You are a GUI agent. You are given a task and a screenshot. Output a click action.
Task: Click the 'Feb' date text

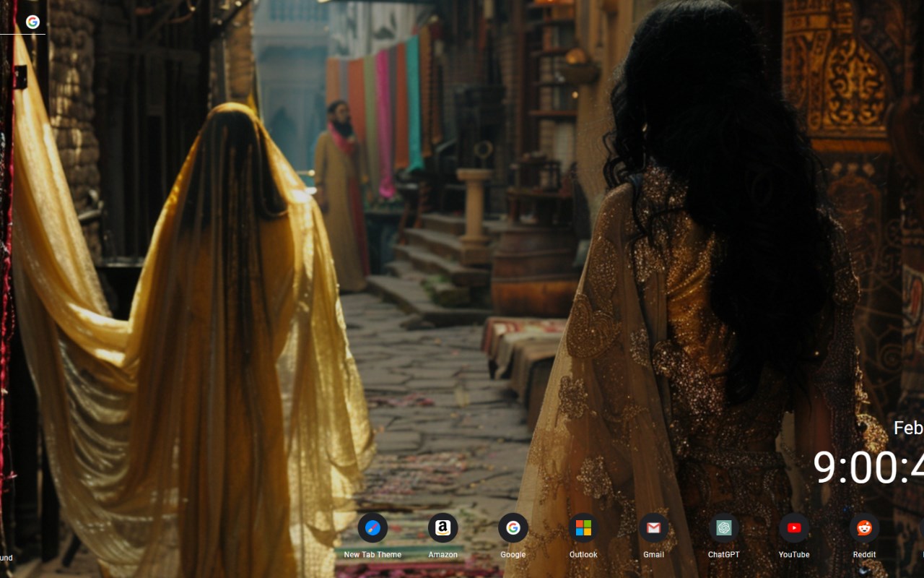(x=909, y=428)
